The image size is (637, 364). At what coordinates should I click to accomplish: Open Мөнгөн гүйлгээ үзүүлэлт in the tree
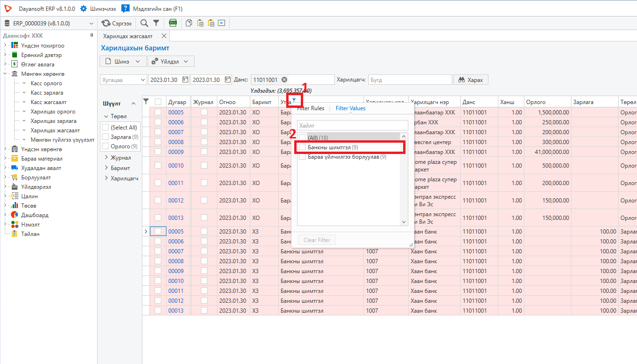(62, 140)
